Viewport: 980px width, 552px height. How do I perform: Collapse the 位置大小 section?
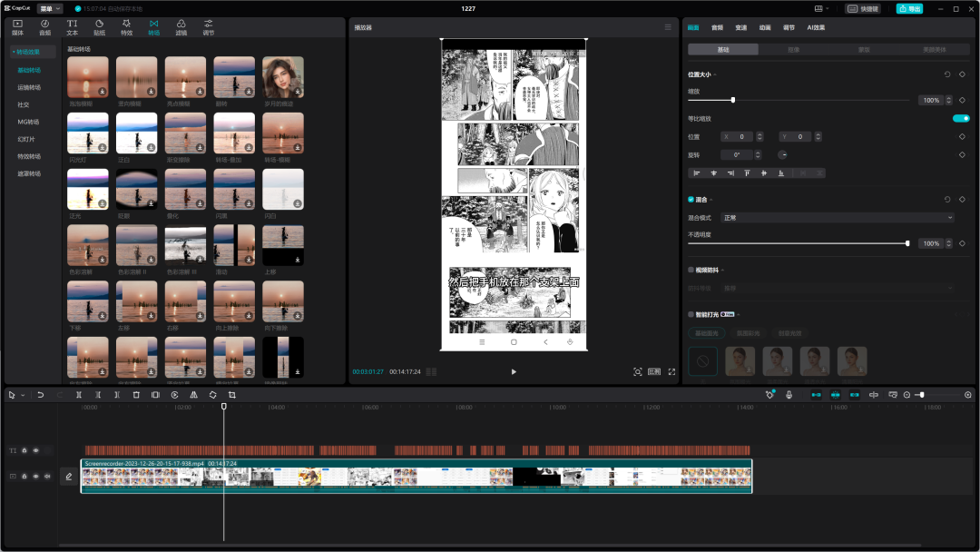coord(715,75)
